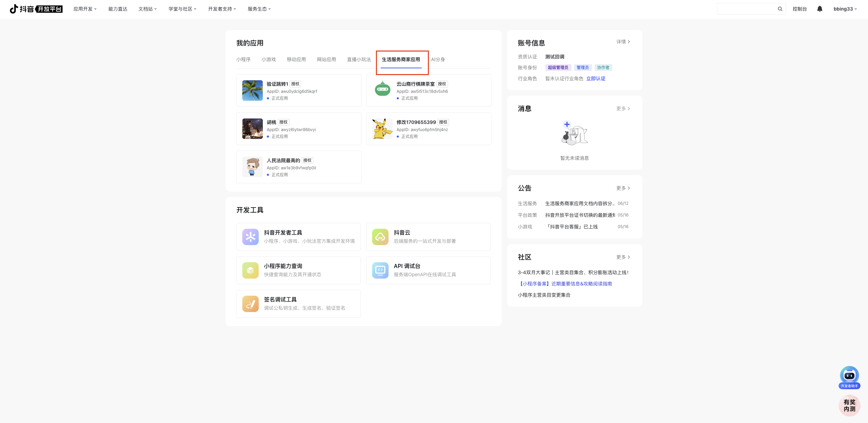This screenshot has height=423, width=868.
Task: Open API 调试台 title
Action: pos(407,266)
